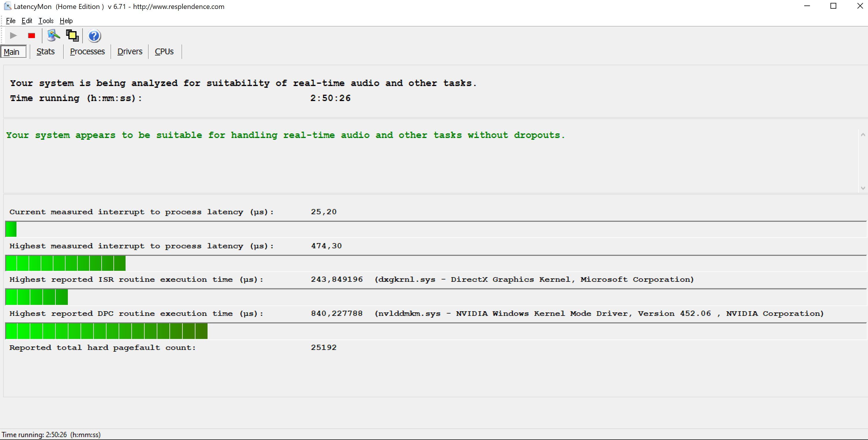This screenshot has height=440, width=868.
Task: Open the Tools menu
Action: click(46, 21)
